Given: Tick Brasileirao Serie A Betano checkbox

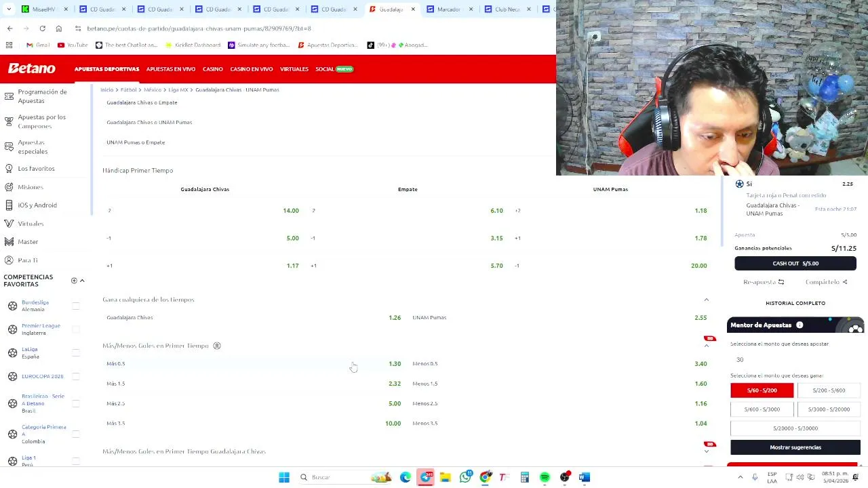Looking at the screenshot, I should click(x=76, y=403).
